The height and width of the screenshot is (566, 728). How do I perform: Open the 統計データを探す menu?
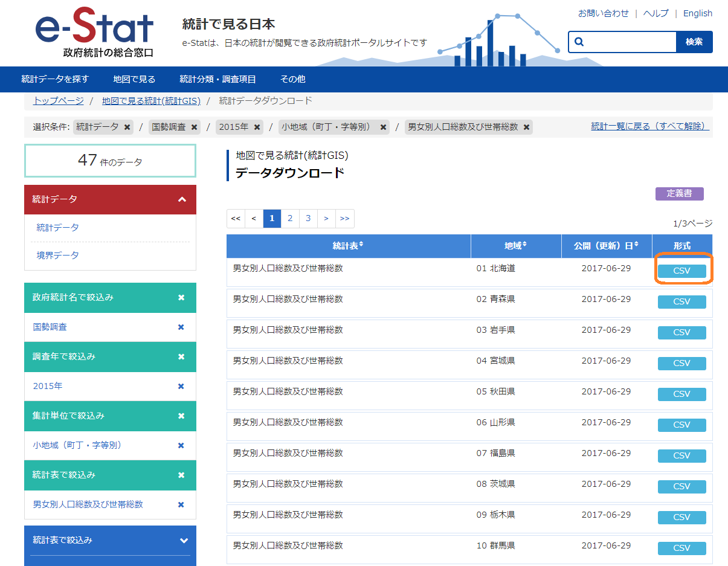55,79
